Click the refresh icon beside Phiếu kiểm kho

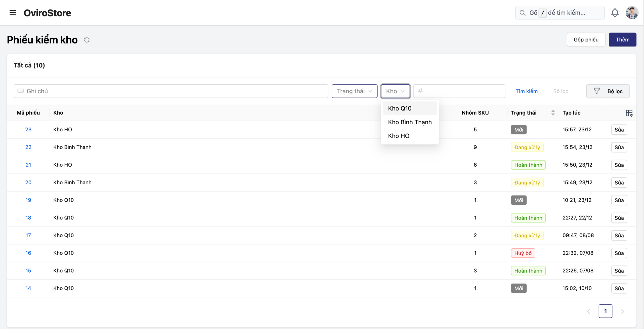click(x=87, y=40)
